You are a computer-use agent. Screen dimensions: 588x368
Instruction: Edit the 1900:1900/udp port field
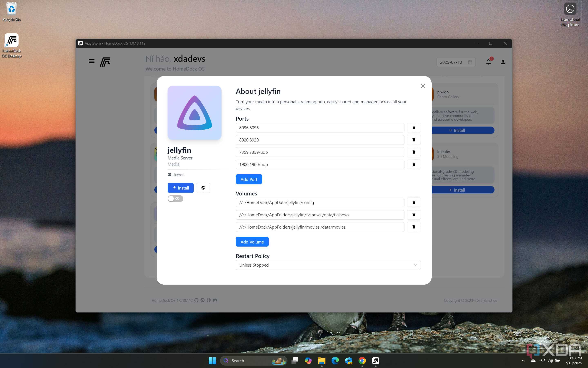[x=320, y=164]
